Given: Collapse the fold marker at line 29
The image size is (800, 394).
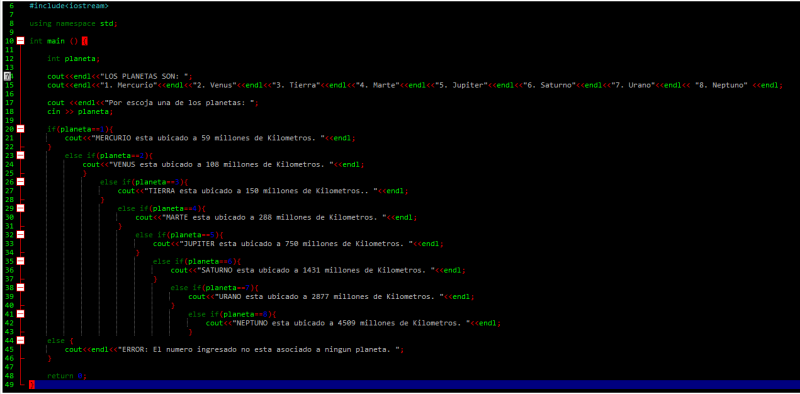Looking at the screenshot, I should pyautogui.click(x=20, y=208).
